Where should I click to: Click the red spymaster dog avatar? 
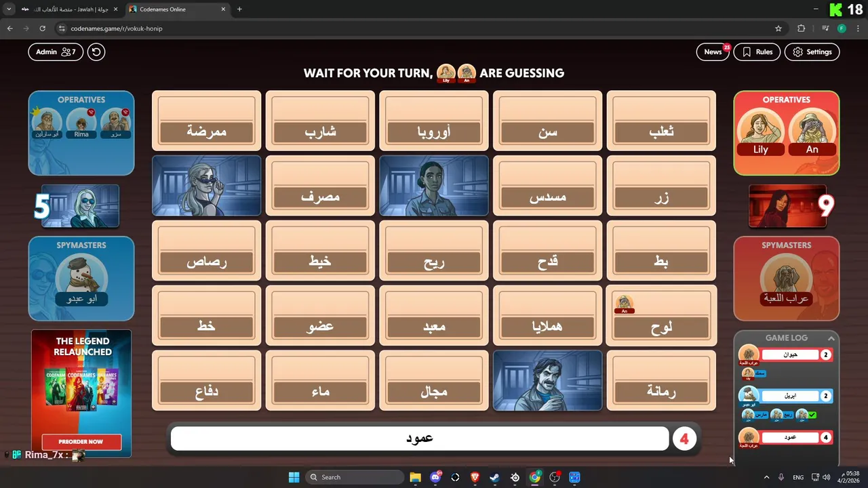[787, 280]
